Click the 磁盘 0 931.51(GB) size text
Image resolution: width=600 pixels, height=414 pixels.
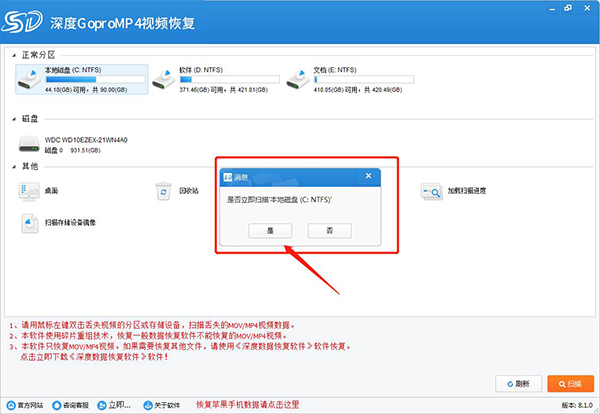(x=73, y=150)
